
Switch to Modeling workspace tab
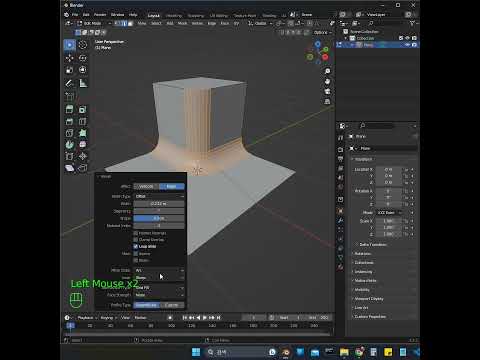(x=174, y=15)
